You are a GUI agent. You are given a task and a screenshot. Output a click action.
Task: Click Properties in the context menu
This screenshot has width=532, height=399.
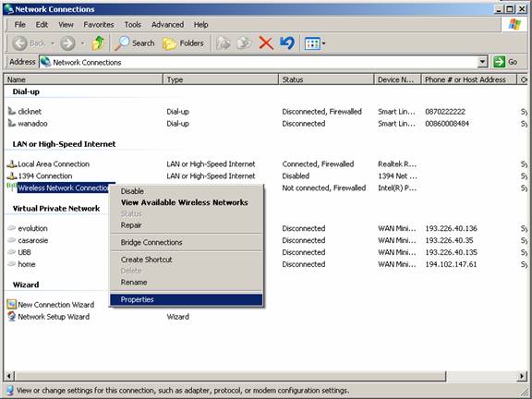[x=187, y=299]
